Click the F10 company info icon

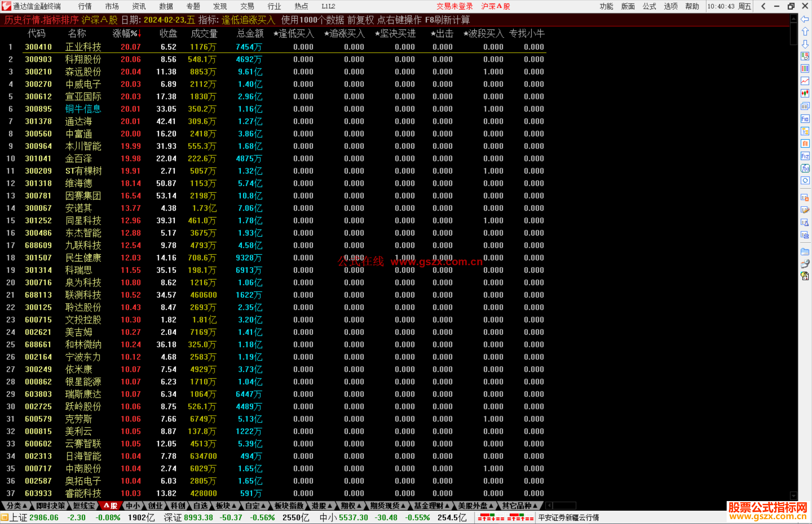pyautogui.click(x=805, y=119)
